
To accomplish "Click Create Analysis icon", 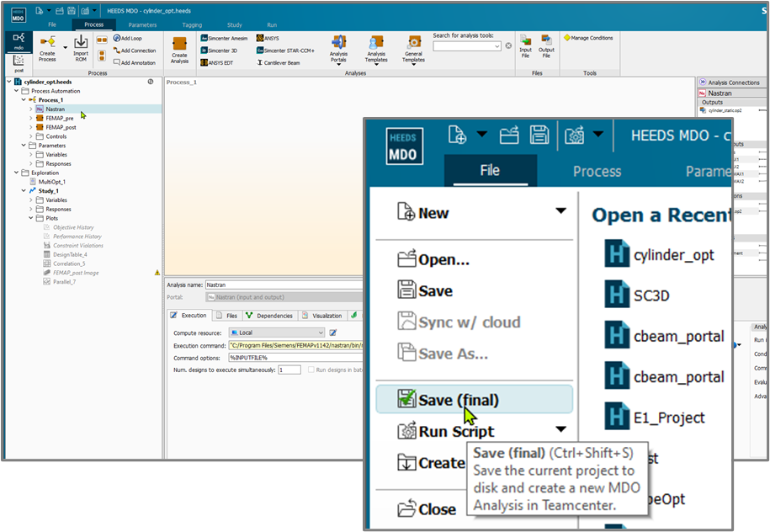I will point(179,51).
